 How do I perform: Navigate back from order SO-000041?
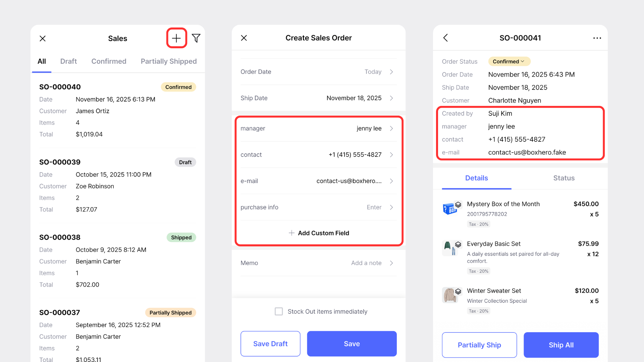pos(445,38)
